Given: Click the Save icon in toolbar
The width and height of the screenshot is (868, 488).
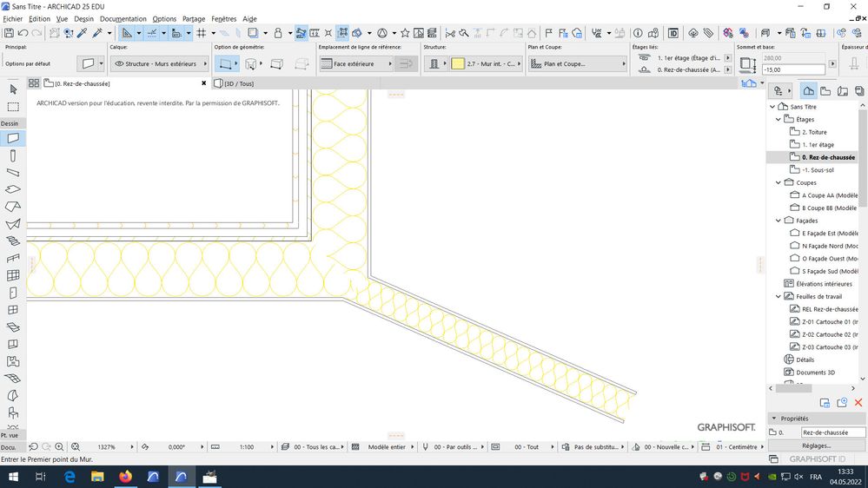Looking at the screenshot, I should [8, 33].
